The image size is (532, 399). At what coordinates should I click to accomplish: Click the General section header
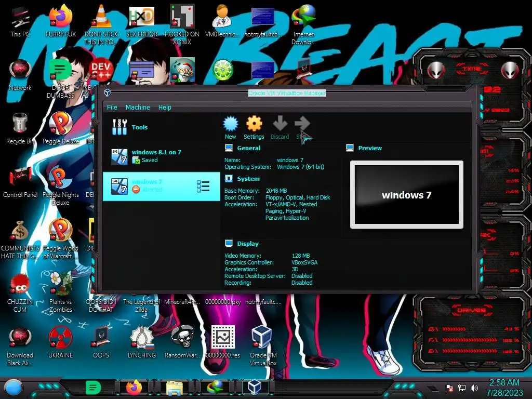point(249,148)
